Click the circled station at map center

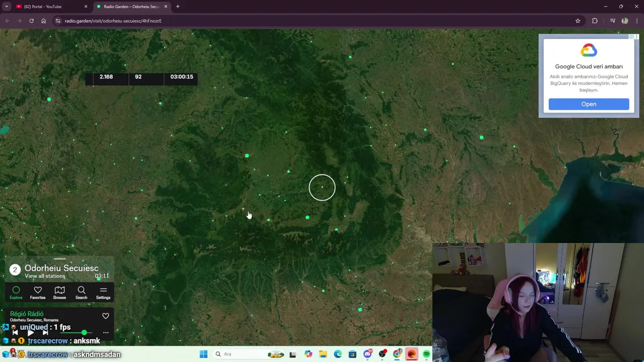coord(322,188)
